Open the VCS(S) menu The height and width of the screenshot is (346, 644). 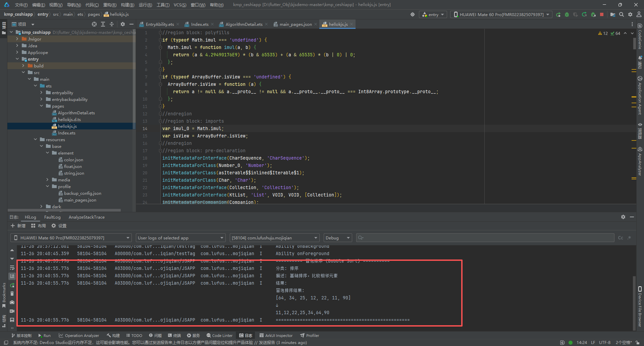point(180,5)
